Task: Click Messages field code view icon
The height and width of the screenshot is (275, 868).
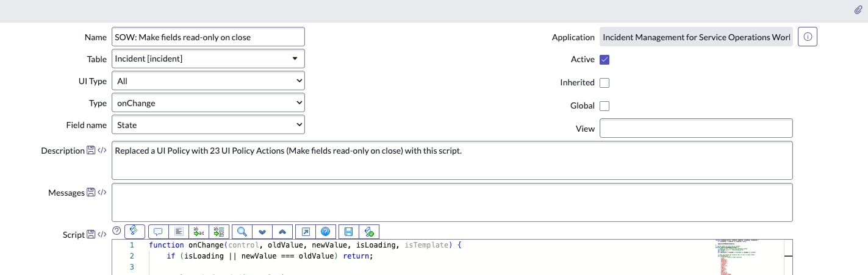Action: 102,193
